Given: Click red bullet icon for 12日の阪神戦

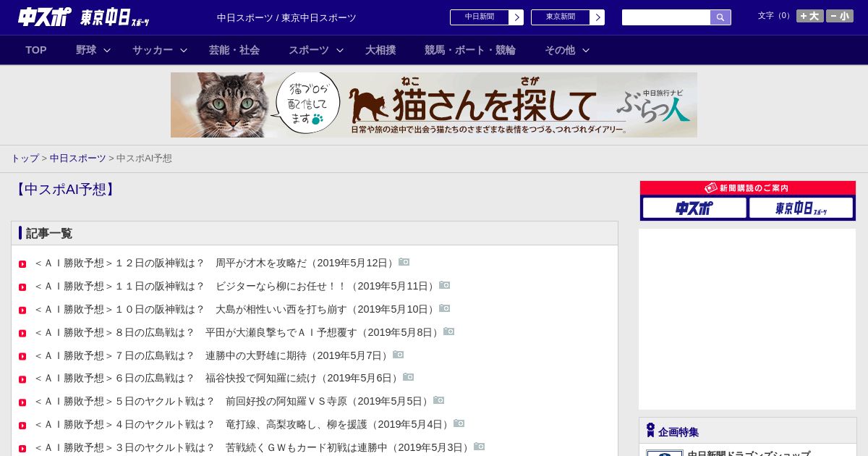Looking at the screenshot, I should [22, 264].
